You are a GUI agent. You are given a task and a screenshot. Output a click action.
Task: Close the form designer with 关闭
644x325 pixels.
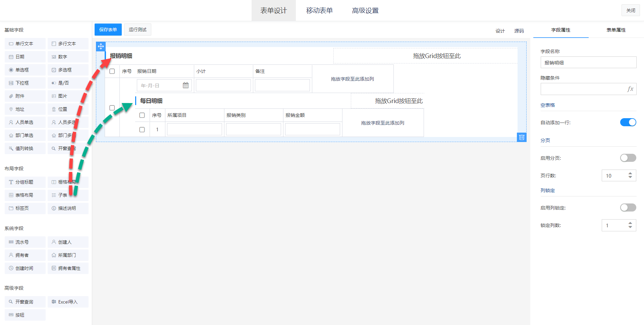pos(631,10)
